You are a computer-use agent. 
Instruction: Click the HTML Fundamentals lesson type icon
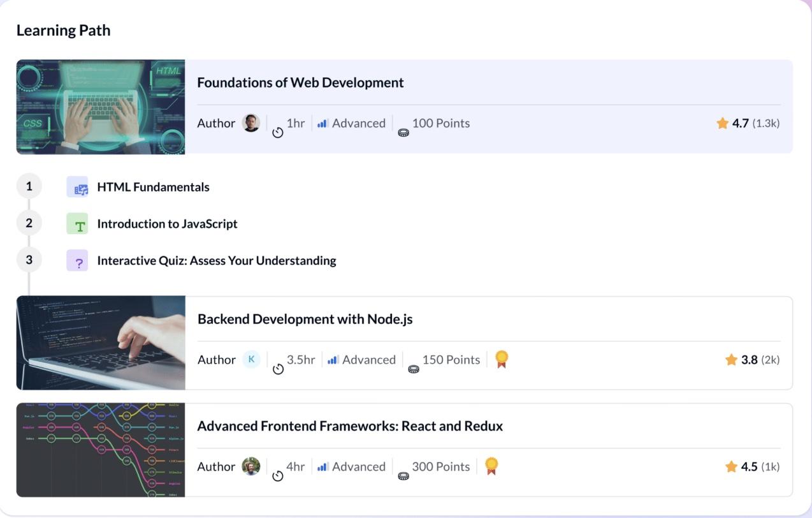(x=78, y=188)
